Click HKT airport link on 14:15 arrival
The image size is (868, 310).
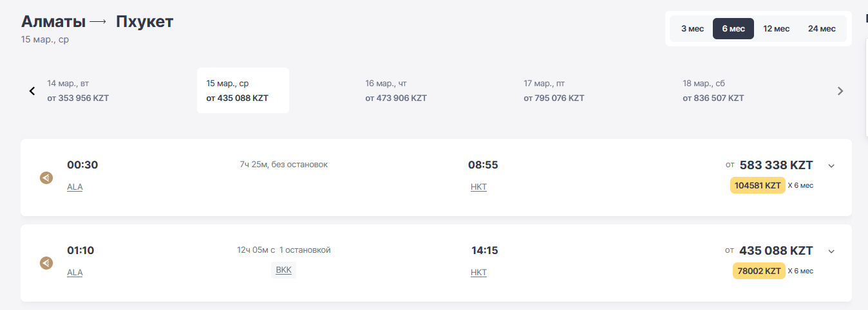tap(478, 273)
